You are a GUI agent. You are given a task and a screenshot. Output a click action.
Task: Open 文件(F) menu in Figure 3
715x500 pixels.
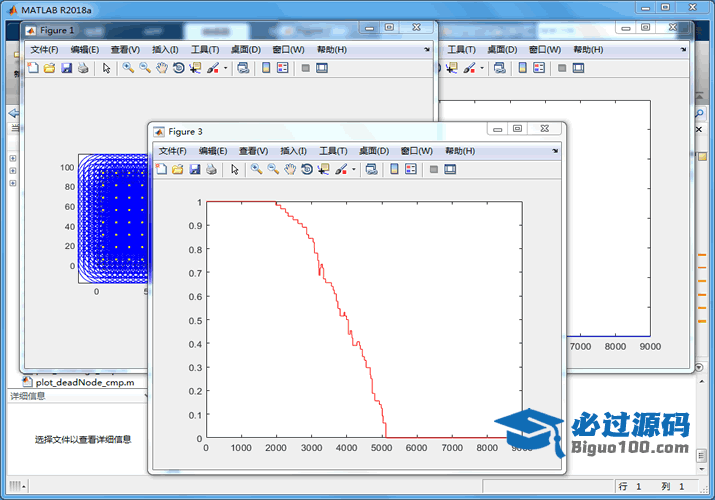172,151
